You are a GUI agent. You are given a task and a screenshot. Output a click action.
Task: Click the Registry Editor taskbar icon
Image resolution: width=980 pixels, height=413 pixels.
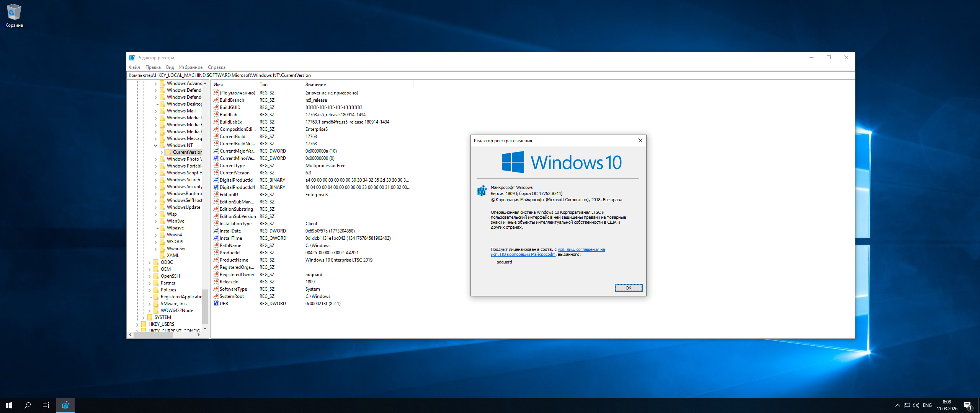pyautogui.click(x=65, y=405)
